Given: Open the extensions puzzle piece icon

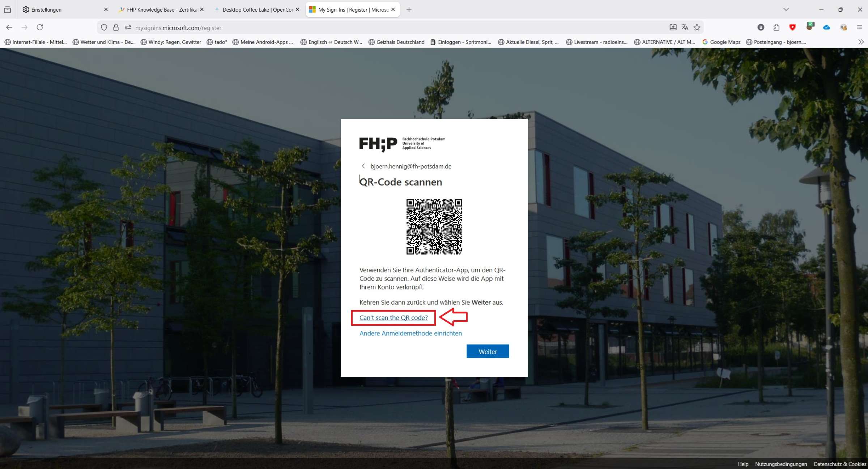Looking at the screenshot, I should click(x=776, y=28).
